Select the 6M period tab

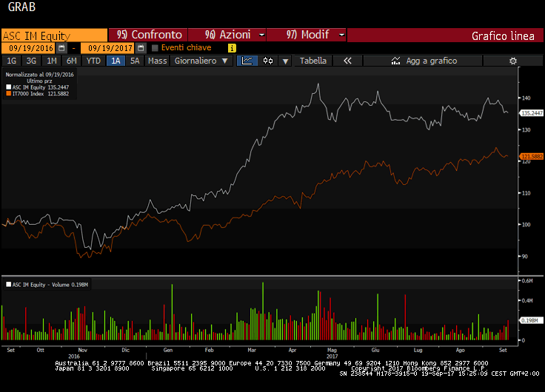[72, 61]
